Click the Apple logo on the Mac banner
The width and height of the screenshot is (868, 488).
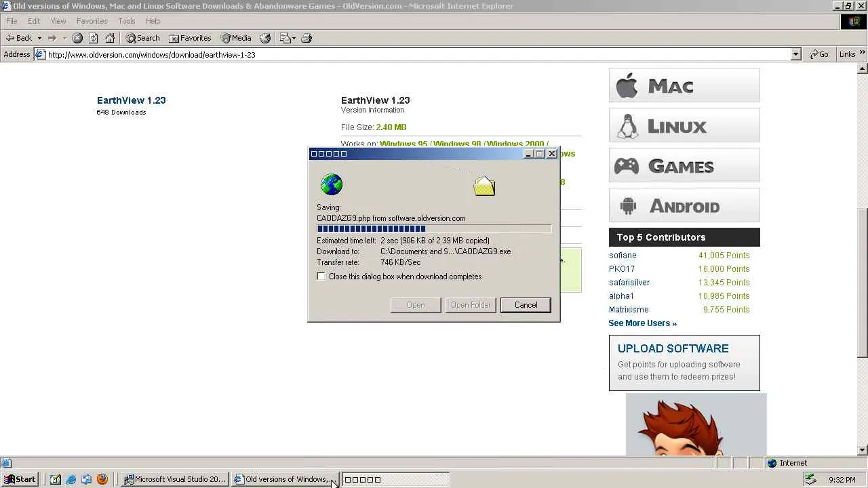627,85
